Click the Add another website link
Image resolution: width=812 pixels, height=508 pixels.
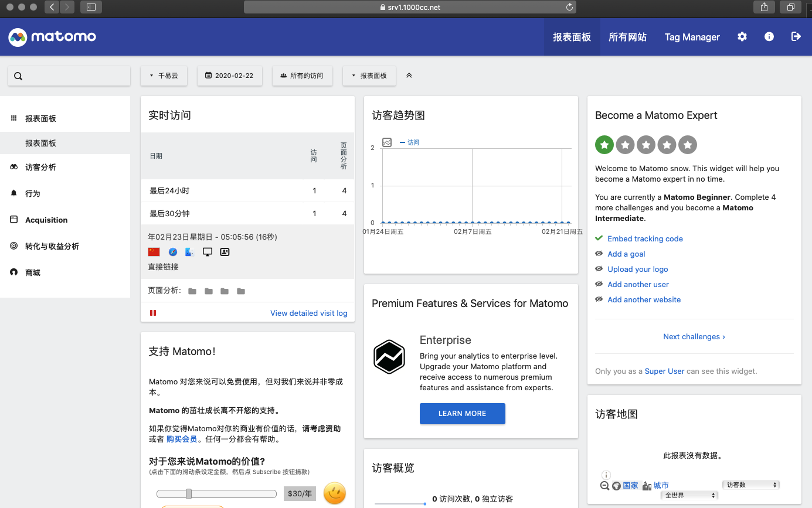pyautogui.click(x=644, y=299)
